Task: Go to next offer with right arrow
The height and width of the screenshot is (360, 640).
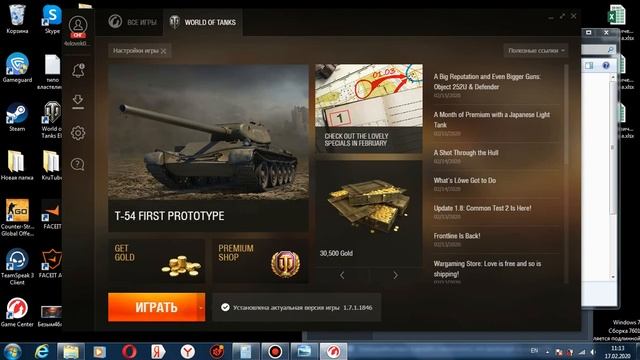Action: (396, 275)
